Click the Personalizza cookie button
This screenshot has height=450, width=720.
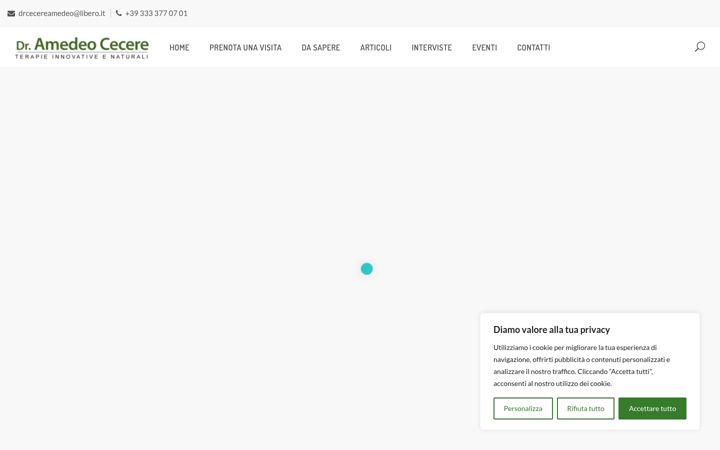coord(523,408)
